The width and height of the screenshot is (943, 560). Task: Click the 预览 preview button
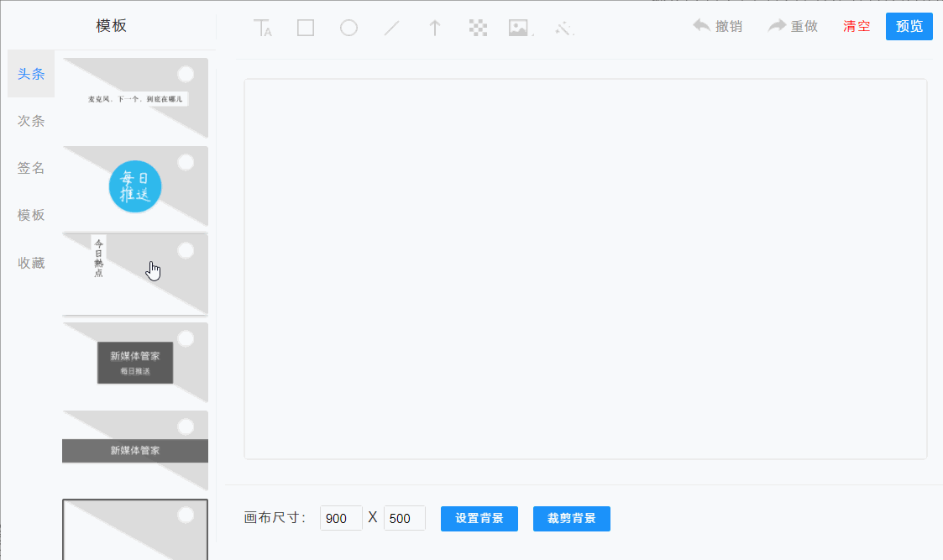(x=909, y=26)
